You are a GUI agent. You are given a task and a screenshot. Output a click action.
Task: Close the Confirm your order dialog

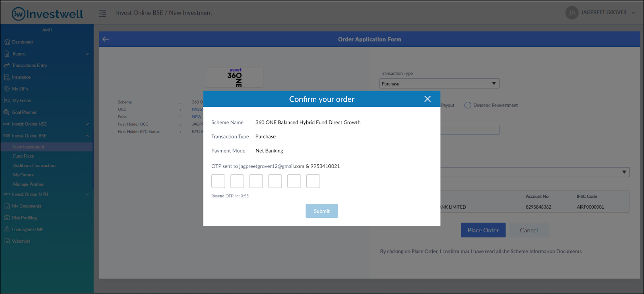pyautogui.click(x=427, y=99)
